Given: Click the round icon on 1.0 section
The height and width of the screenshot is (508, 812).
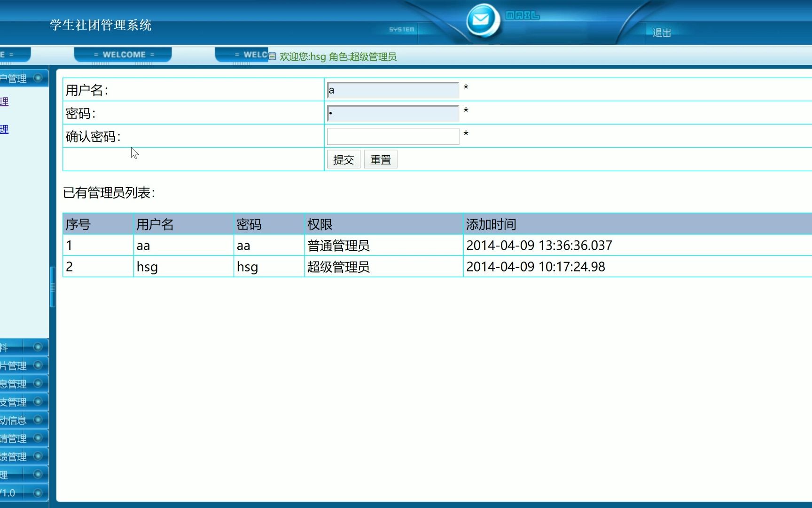Looking at the screenshot, I should [x=38, y=492].
